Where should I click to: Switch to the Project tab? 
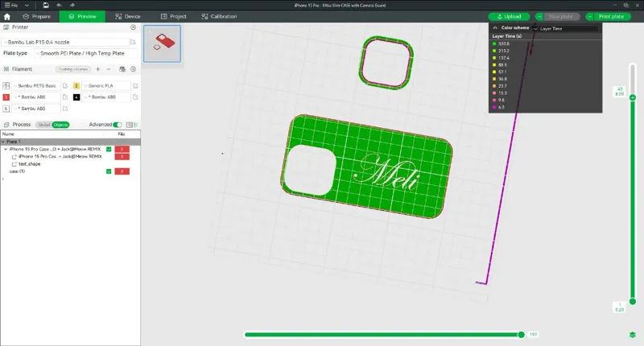point(173,17)
